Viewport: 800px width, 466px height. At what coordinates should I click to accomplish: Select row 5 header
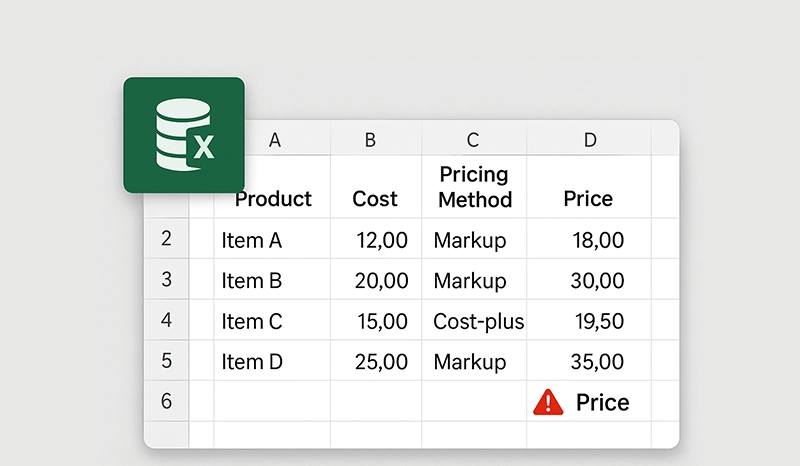166,360
